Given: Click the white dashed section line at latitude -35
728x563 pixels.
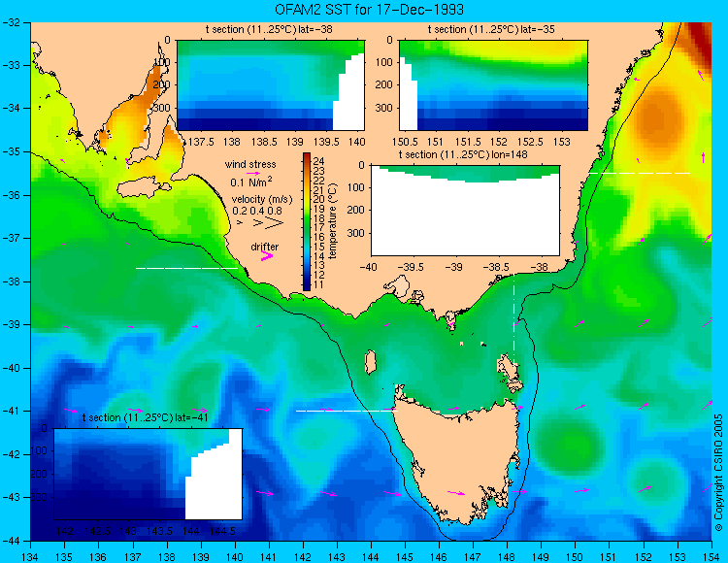Looking at the screenshot, I should [x=640, y=173].
